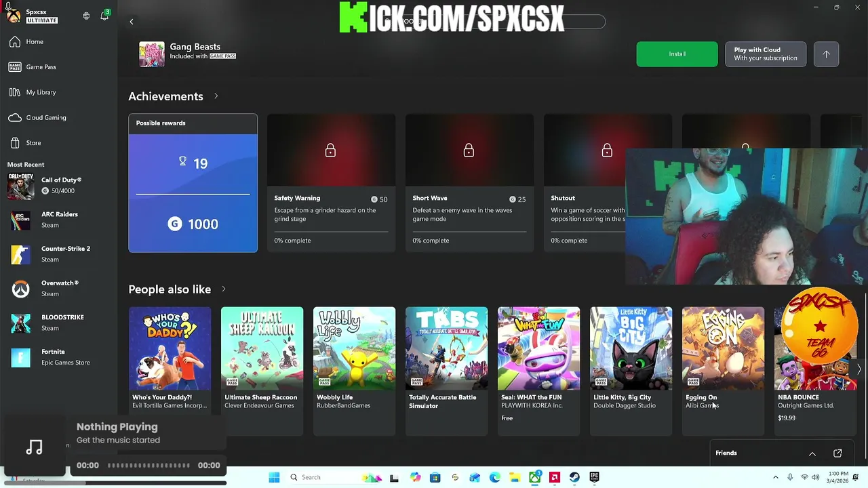Click the up arrow button beside Play with Cloud
Viewport: 868px width, 488px height.
click(x=826, y=54)
